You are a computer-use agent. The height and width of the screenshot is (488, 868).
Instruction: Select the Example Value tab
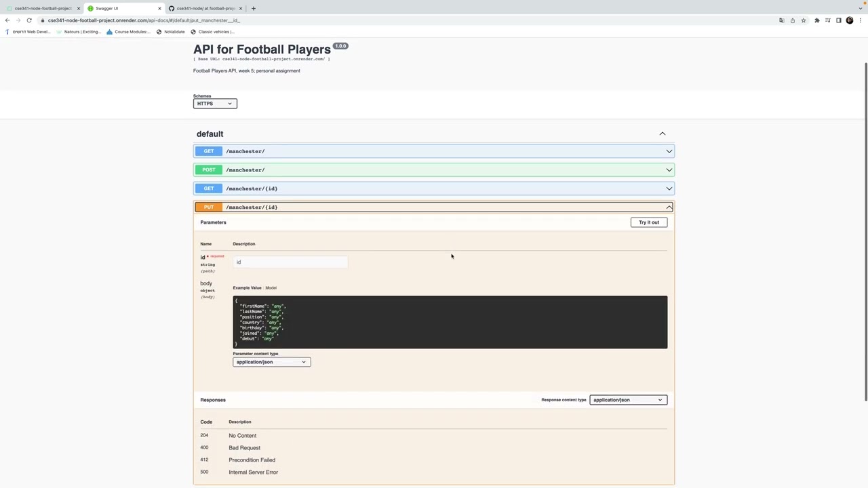pyautogui.click(x=247, y=288)
